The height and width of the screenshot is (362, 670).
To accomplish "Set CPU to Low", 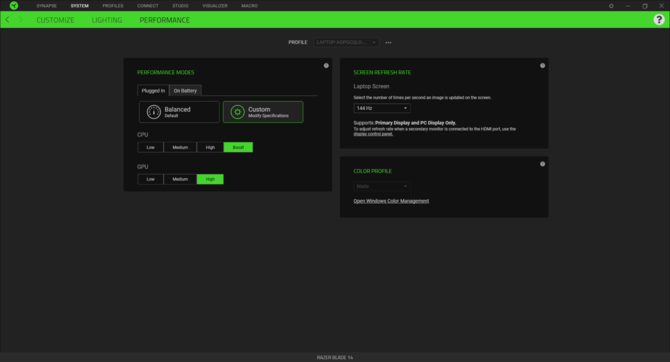I will [x=150, y=147].
